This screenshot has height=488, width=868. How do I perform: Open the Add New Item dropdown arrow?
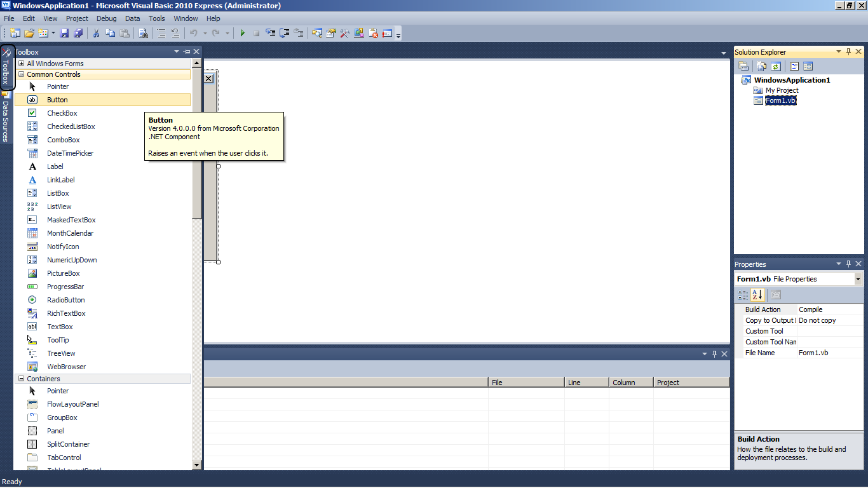point(53,33)
